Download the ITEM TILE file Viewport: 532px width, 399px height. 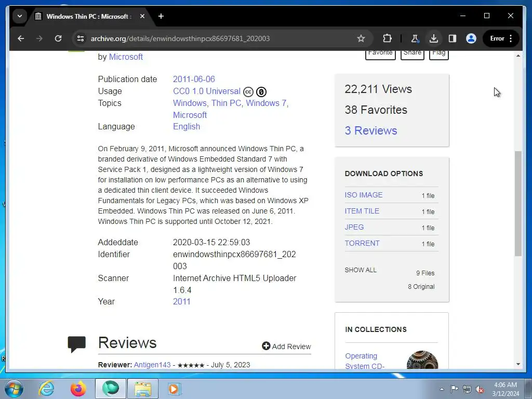[362, 211]
